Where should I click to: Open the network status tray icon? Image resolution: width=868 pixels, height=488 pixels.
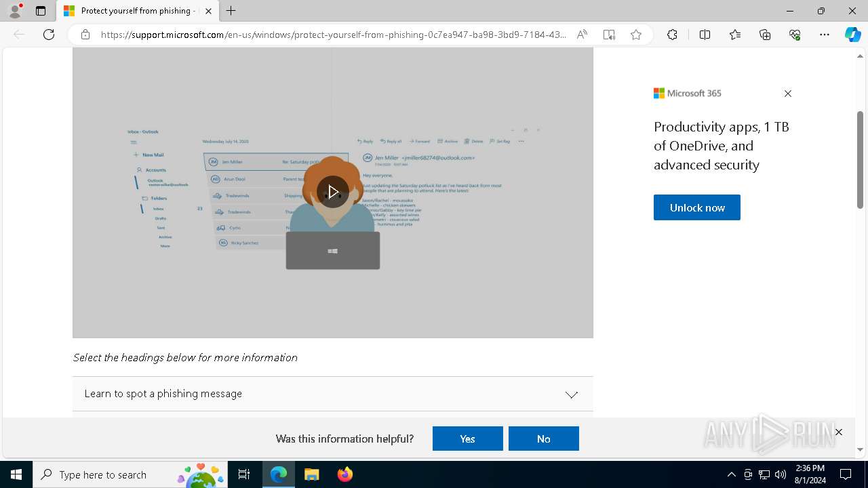[x=764, y=474]
